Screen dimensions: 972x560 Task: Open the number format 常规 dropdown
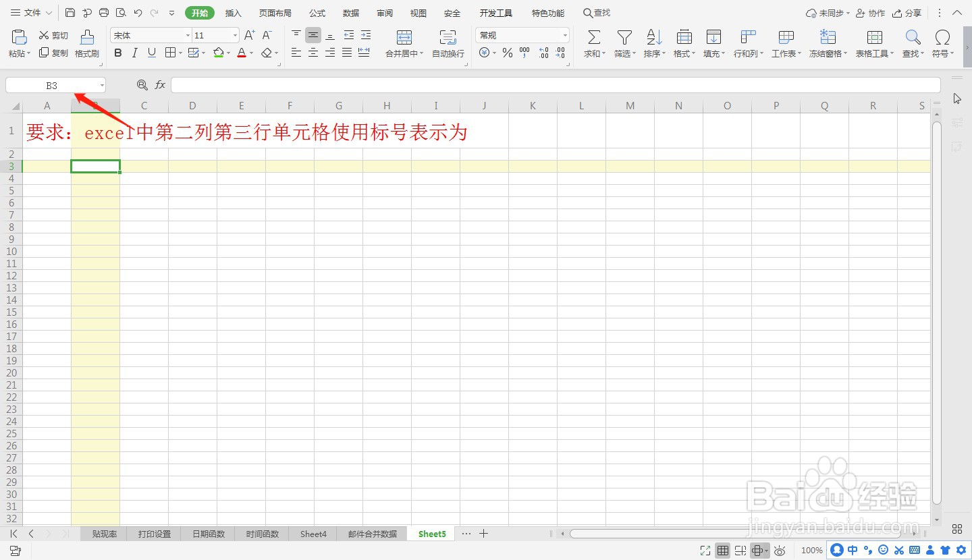pos(564,34)
